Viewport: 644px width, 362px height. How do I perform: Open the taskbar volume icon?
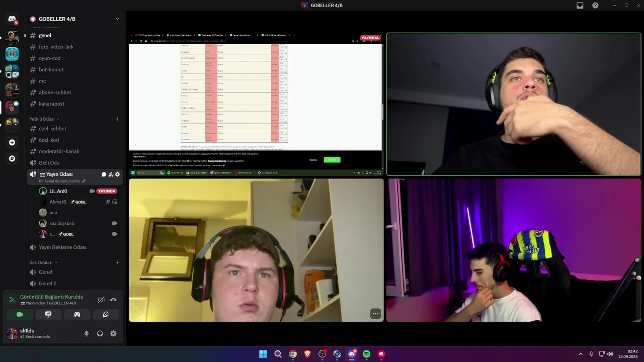click(x=610, y=354)
